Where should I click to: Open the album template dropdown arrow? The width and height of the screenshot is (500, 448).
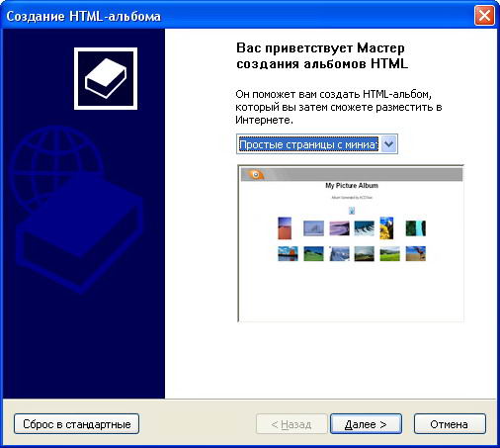pyautogui.click(x=389, y=144)
